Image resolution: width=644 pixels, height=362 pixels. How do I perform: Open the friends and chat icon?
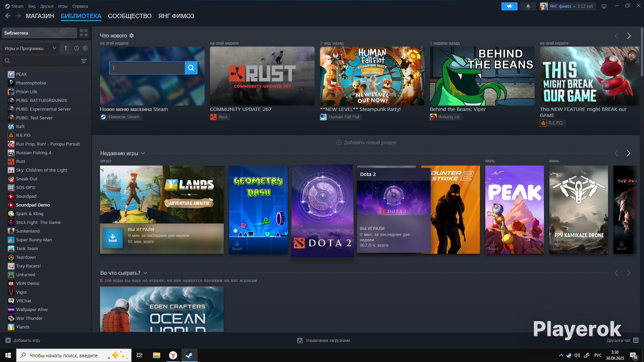coord(636,340)
